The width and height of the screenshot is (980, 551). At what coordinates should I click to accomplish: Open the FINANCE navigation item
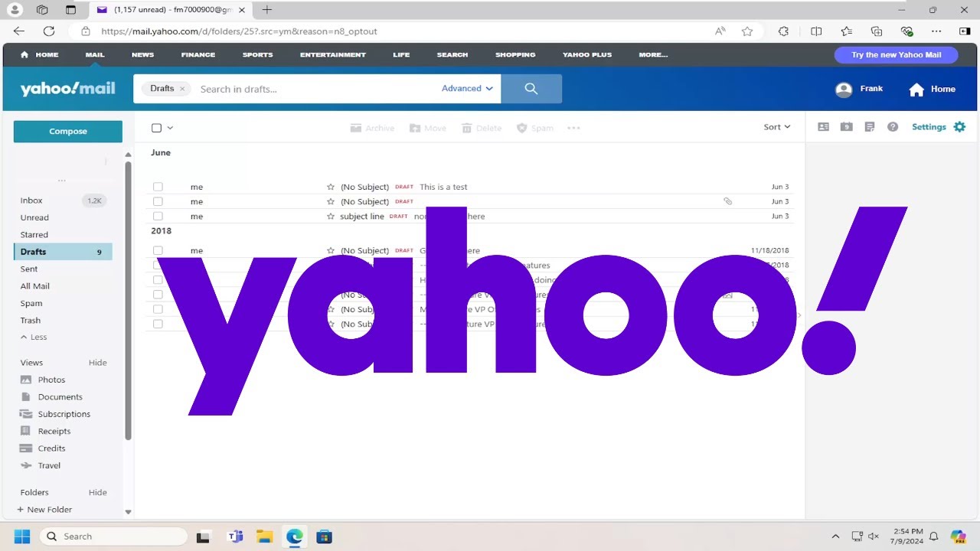198,55
